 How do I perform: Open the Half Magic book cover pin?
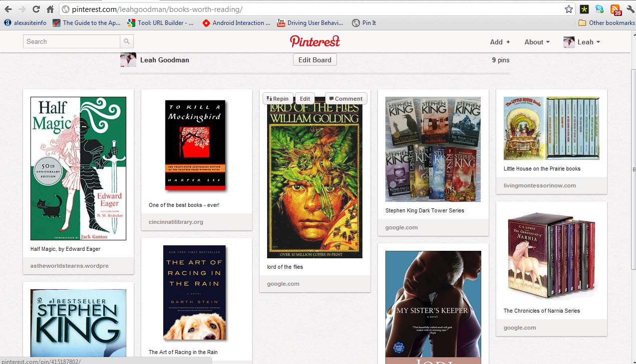tap(78, 169)
